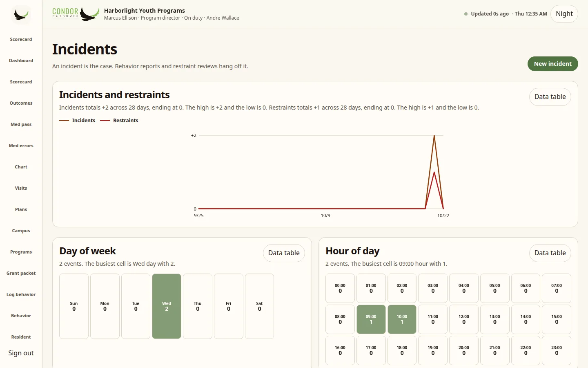Open the Outcomes sidebar page
Screen dimensions: 588x368
[21, 103]
